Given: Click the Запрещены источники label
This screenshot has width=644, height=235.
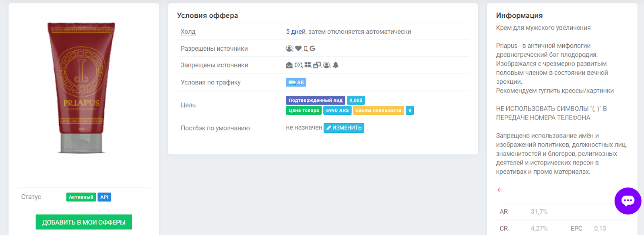Looking at the screenshot, I should click(214, 65).
